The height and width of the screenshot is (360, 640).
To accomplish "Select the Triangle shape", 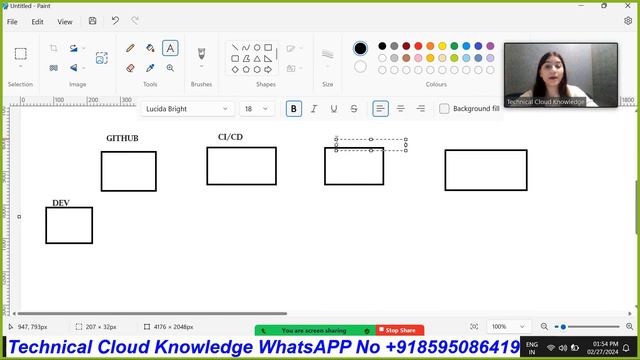I will click(257, 59).
